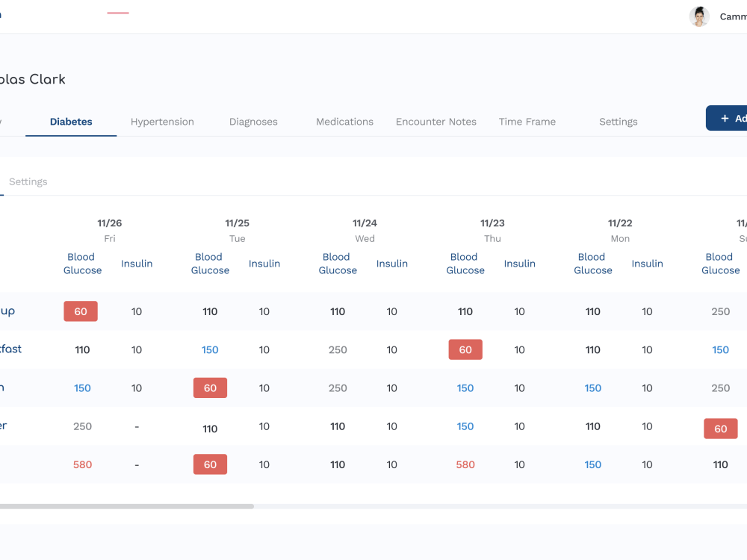Click the red 580 value in the 11/26 column

click(82, 464)
